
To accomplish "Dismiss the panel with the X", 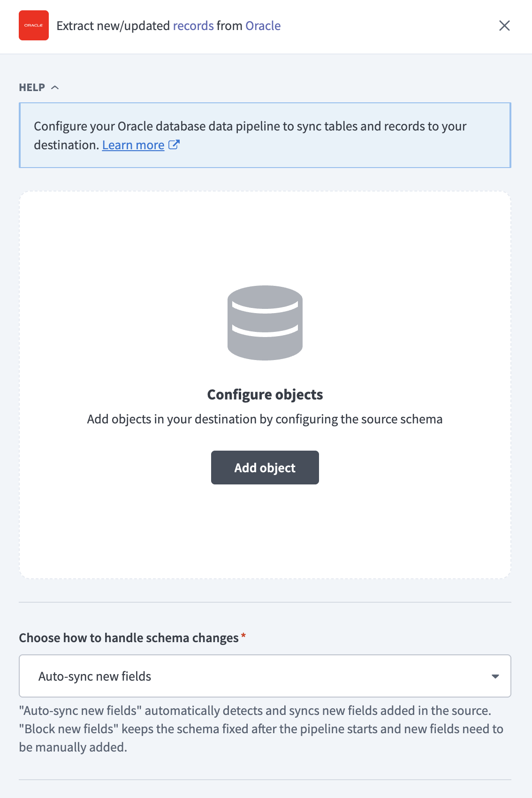I will [504, 26].
